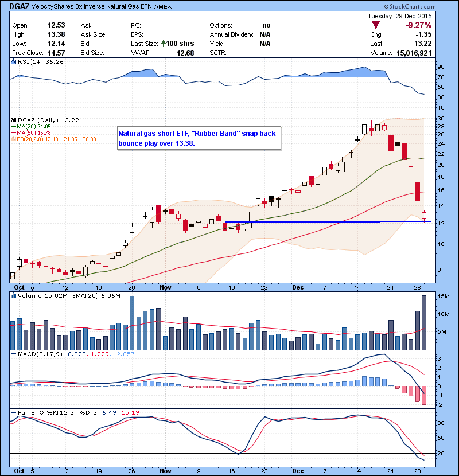
Task: Click the stochastic %D value 15.19
Action: pyautogui.click(x=130, y=412)
